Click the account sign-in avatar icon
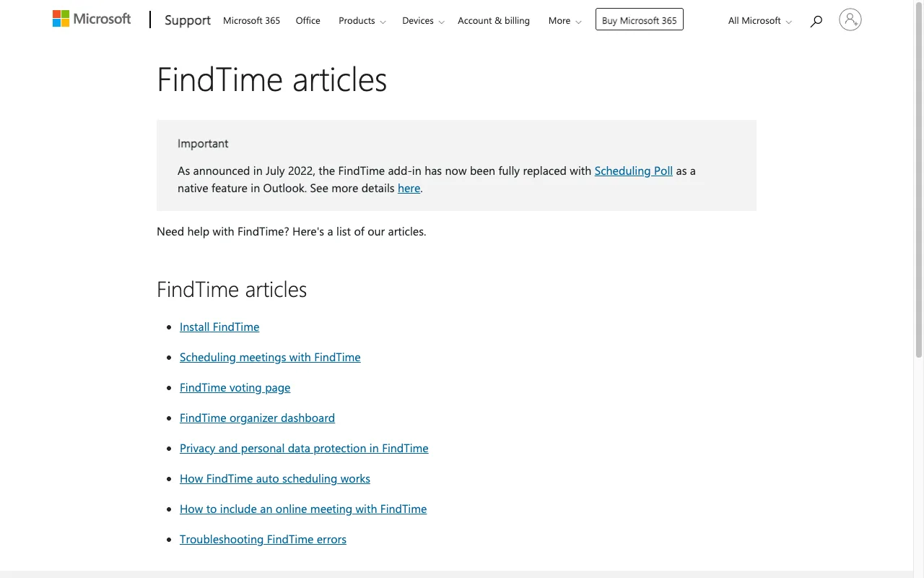 point(850,20)
